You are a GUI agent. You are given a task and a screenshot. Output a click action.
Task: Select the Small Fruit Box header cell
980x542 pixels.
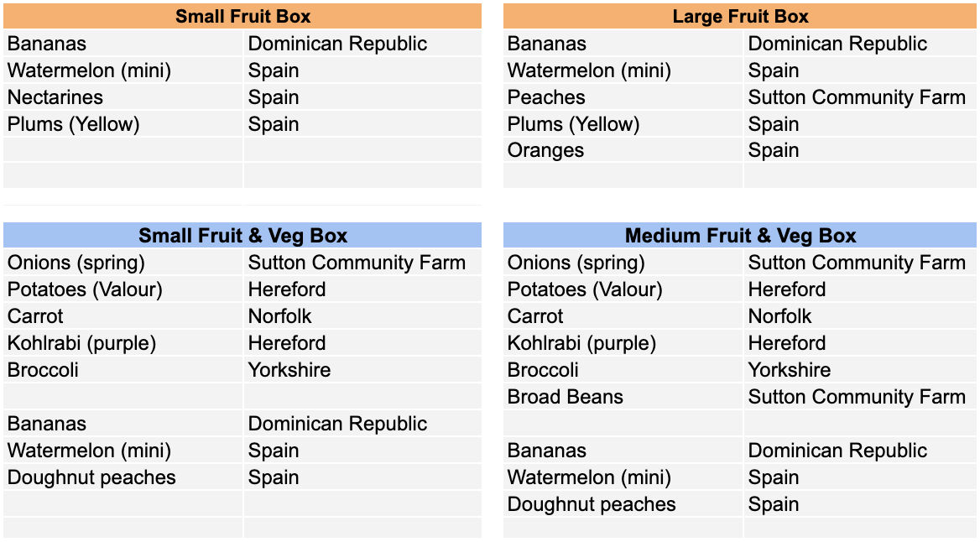pos(242,16)
